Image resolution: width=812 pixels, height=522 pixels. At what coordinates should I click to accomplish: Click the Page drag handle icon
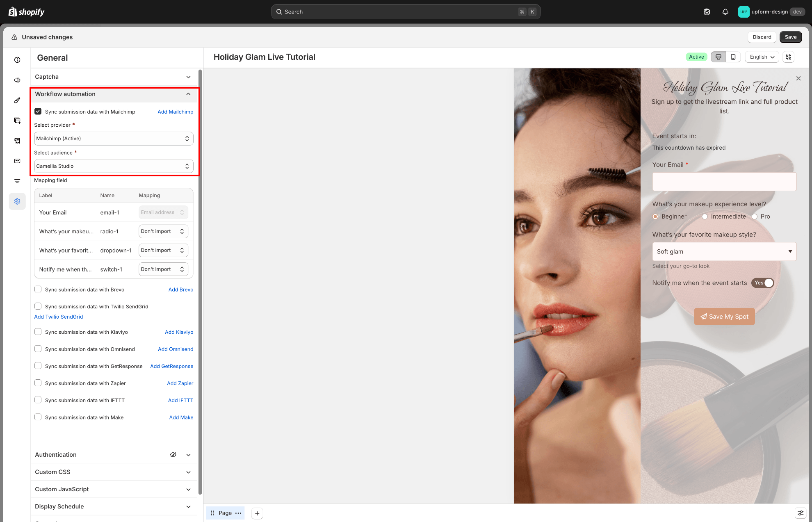click(212, 513)
